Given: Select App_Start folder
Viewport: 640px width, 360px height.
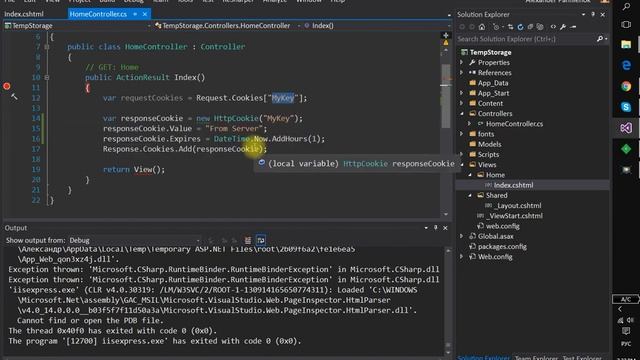Looking at the screenshot, I should click(493, 93).
